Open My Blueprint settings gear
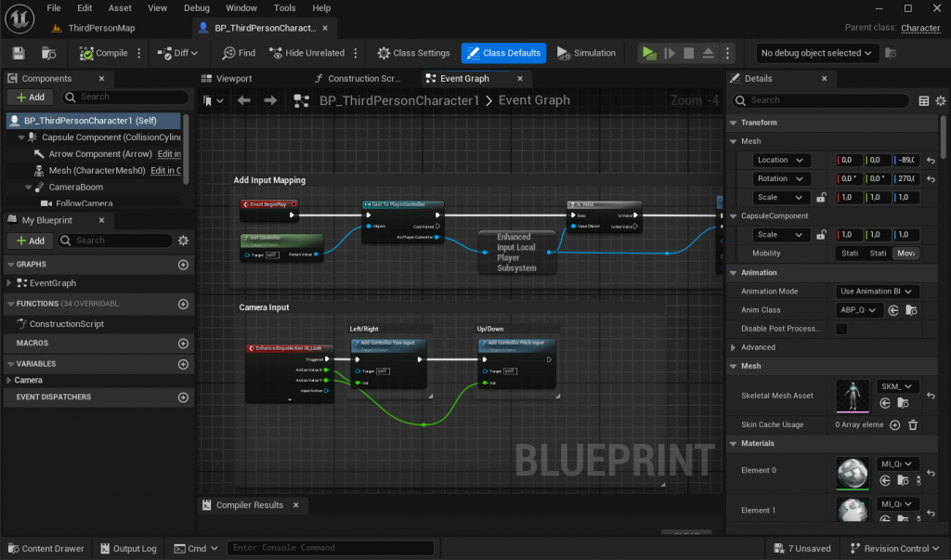Screen dimensions: 951x560 [183, 241]
